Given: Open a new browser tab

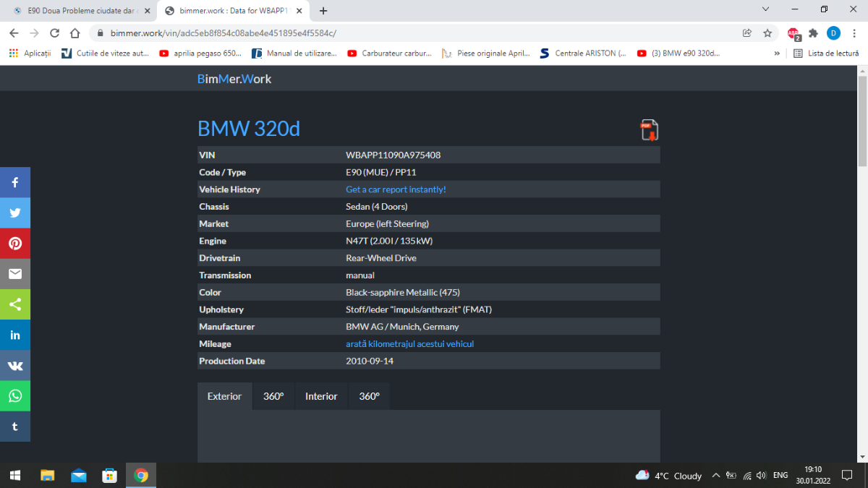Looking at the screenshot, I should point(323,11).
